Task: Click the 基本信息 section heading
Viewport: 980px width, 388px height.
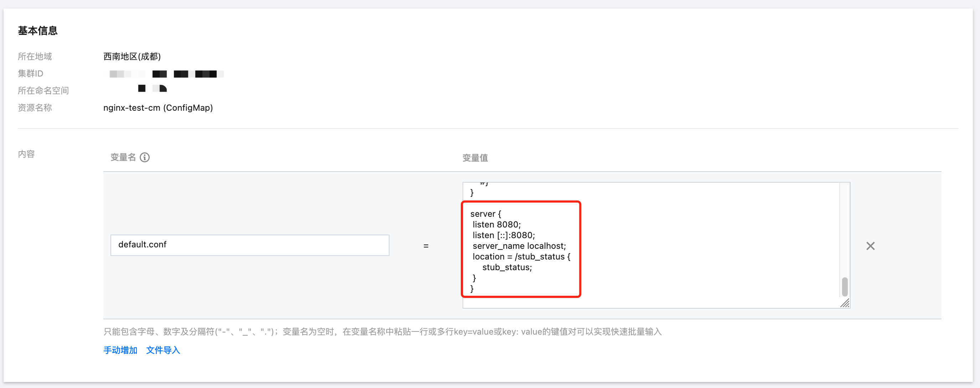Action: (38, 31)
